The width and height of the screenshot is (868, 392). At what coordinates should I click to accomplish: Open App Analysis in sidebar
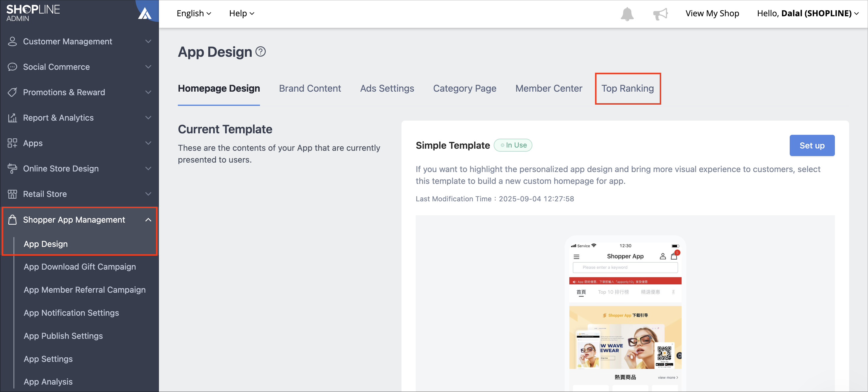click(x=48, y=382)
